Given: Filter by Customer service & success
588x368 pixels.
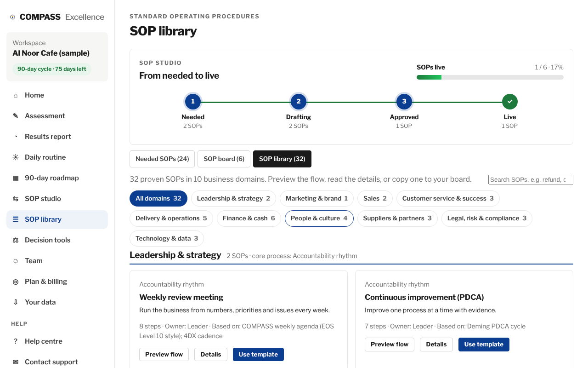Looking at the screenshot, I should pyautogui.click(x=448, y=199).
